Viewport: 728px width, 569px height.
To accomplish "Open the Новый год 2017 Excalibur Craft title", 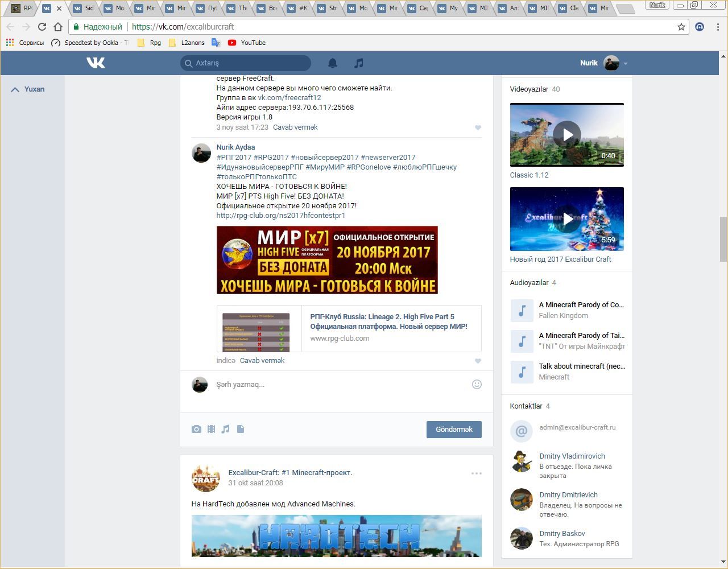I will click(x=560, y=259).
